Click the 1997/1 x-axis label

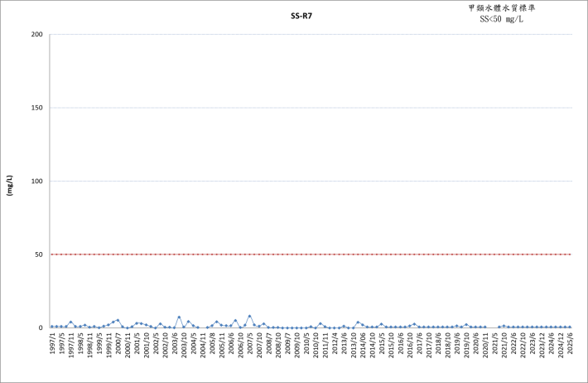(x=52, y=342)
